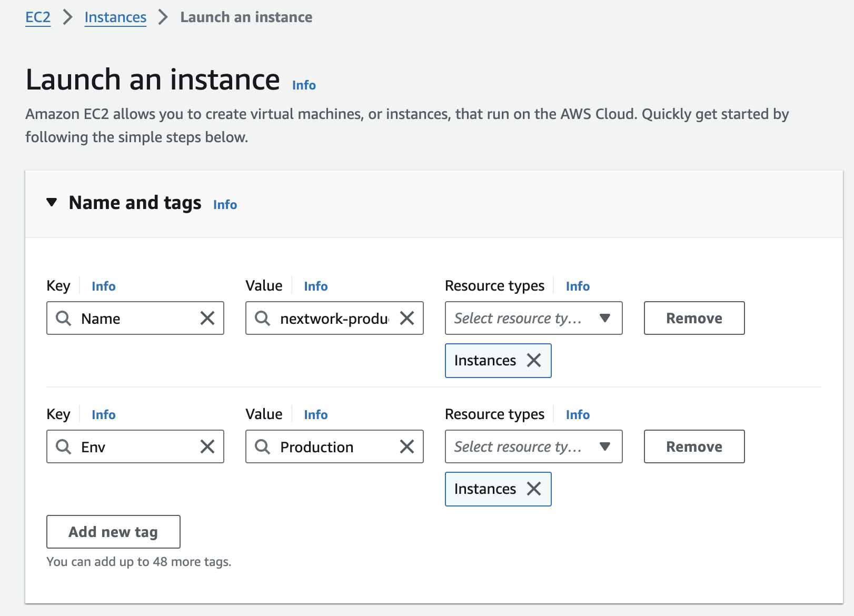Open Info link beside Launch an instance heading
This screenshot has width=854, height=616.
(304, 85)
